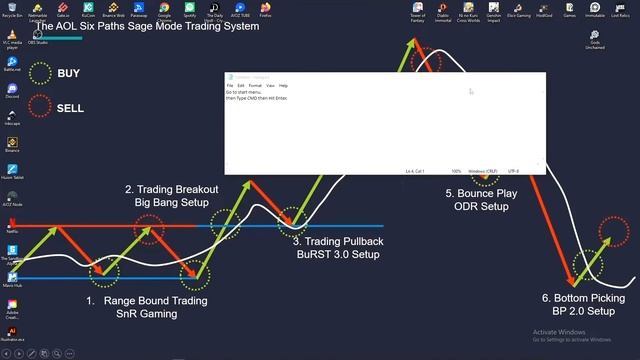Open the File menu in Notepad
The width and height of the screenshot is (640, 360).
230,86
